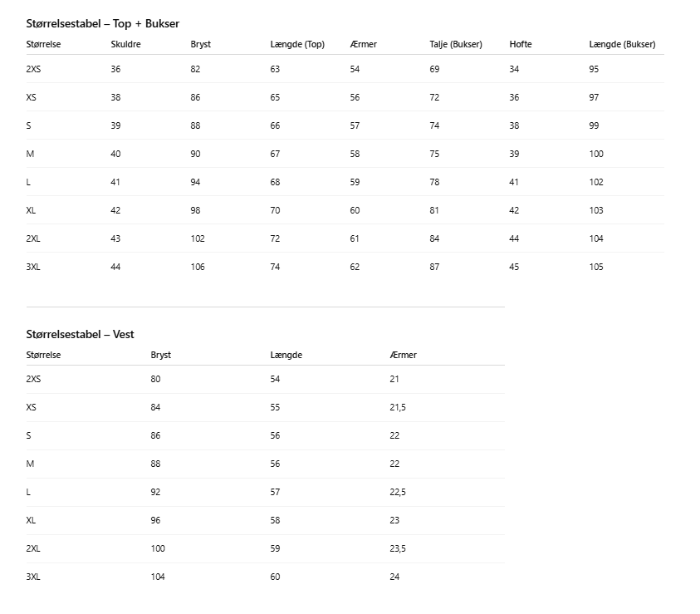Image resolution: width=700 pixels, height=614 pixels.
Task: Click the 'Størrelsestabel – Top + Bukser' heading
Action: click(x=103, y=24)
